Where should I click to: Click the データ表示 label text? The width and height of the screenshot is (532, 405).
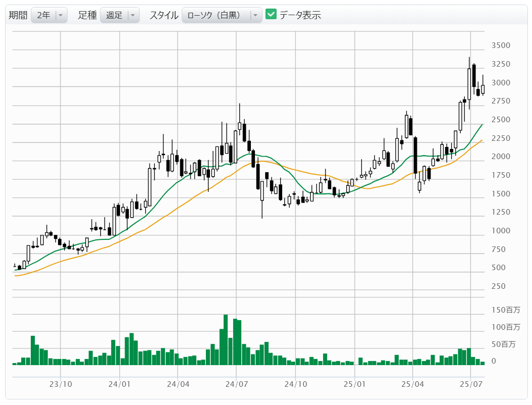coord(300,15)
